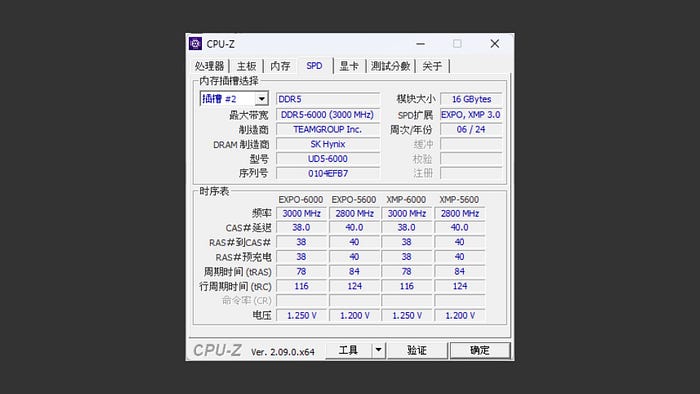This screenshot has height=394, width=700.
Task: Expand the 插槽 #2 slot dropdown
Action: (262, 99)
